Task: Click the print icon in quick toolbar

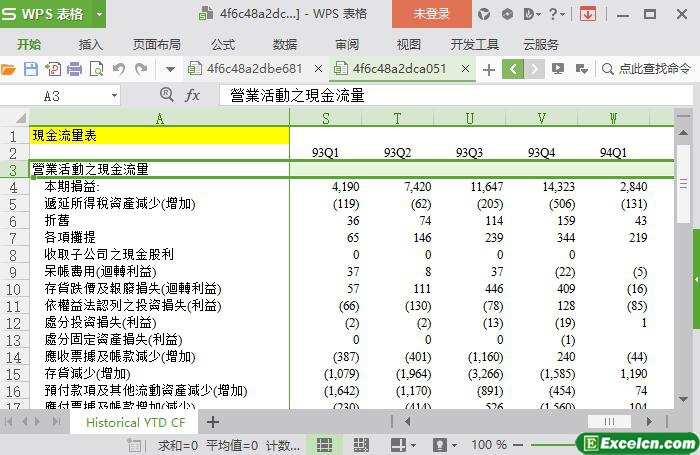Action: 75,69
